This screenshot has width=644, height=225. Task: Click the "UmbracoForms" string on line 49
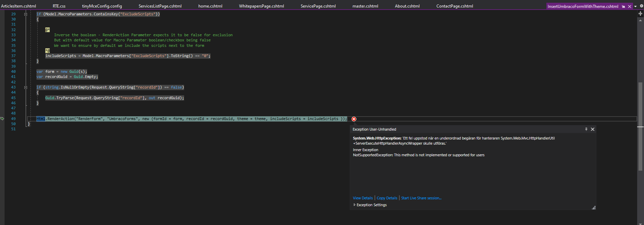122,119
